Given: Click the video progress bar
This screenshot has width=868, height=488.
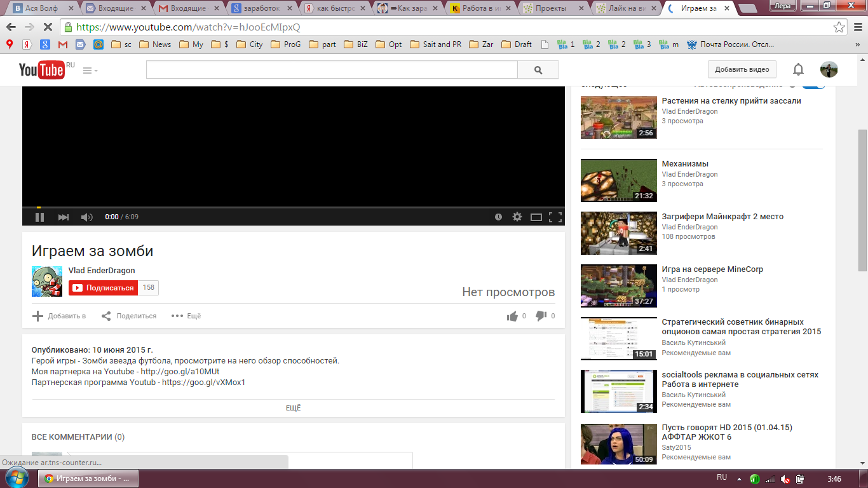Looking at the screenshot, I should pyautogui.click(x=294, y=207).
